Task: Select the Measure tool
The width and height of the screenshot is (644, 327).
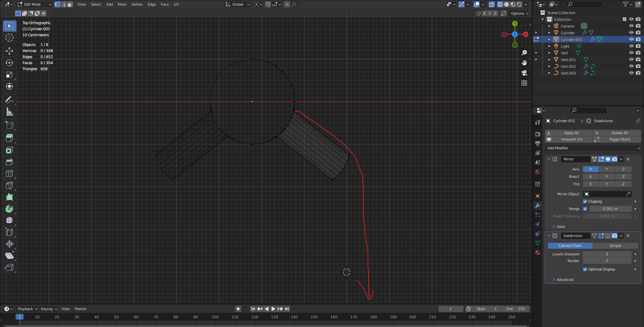Action: tap(9, 111)
